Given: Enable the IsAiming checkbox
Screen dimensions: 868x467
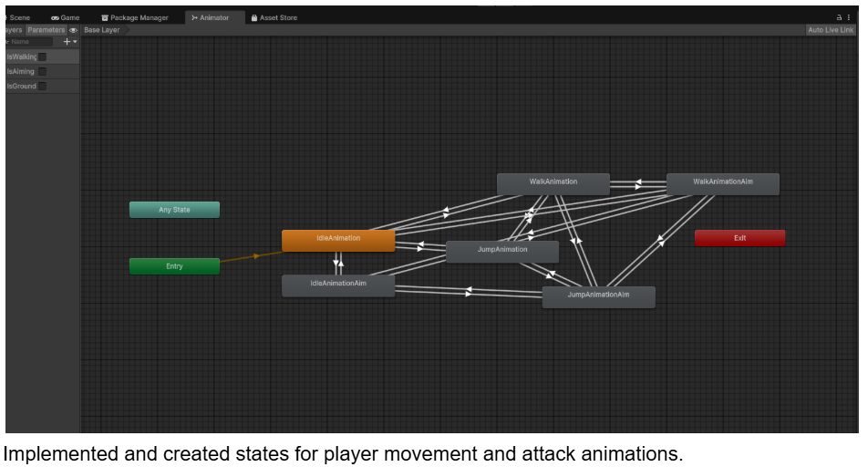Looking at the screenshot, I should [43, 71].
